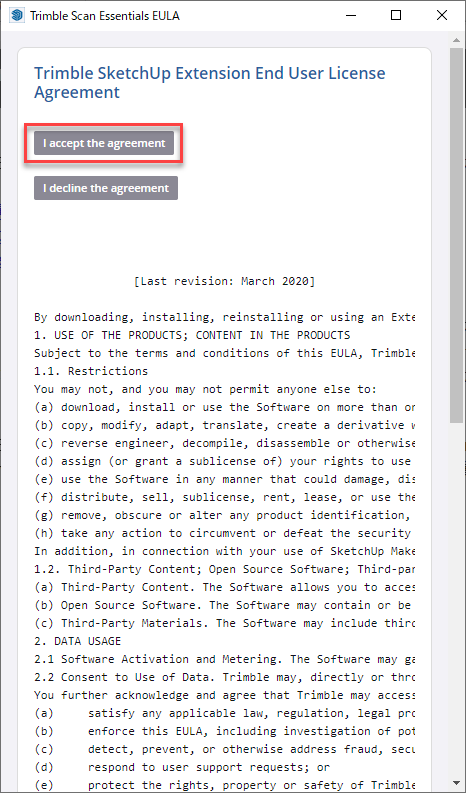The height and width of the screenshot is (793, 466).
Task: Click the 'Trimble Scan Essentials EULA' window title
Action: pyautogui.click(x=105, y=16)
